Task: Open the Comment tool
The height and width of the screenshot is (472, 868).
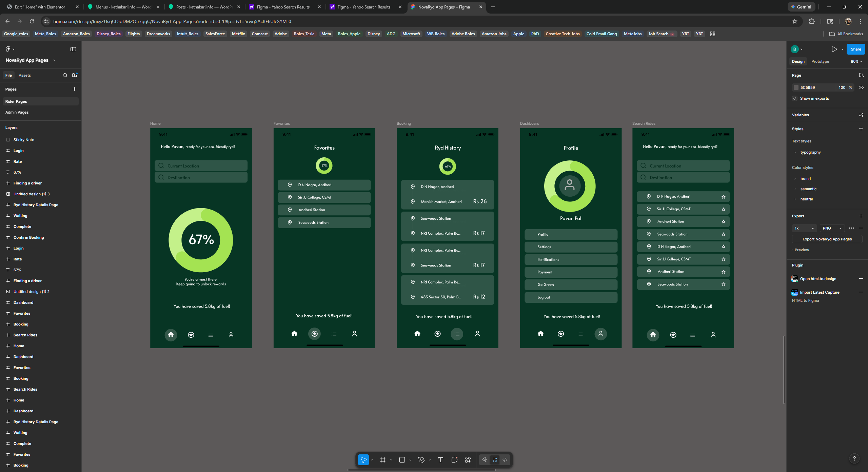Action: click(x=454, y=460)
